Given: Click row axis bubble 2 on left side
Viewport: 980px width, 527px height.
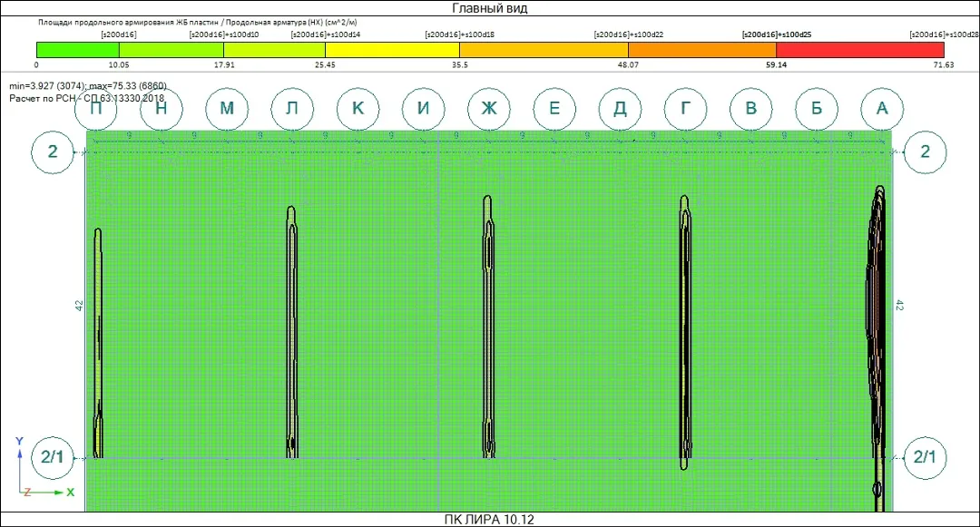Looking at the screenshot, I should click(53, 151).
